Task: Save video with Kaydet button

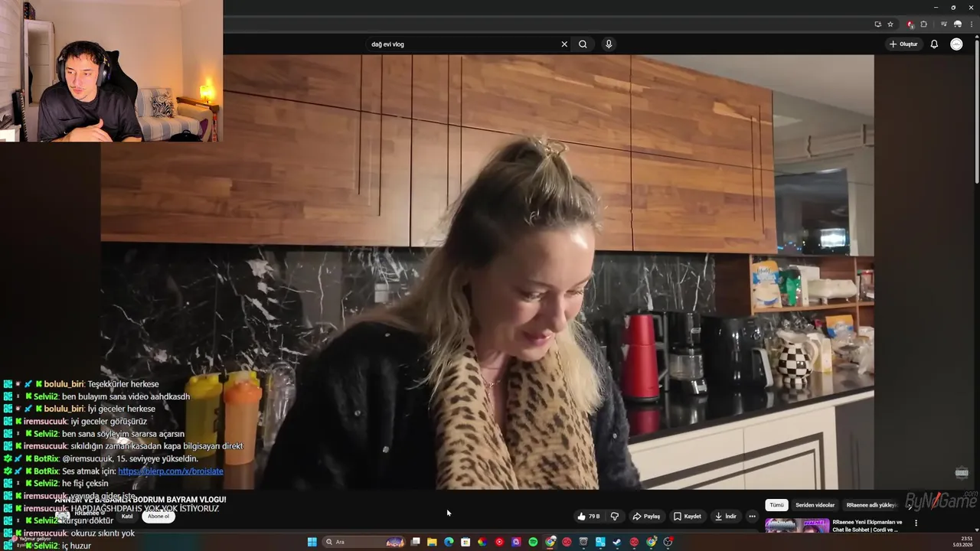Action: tap(688, 517)
